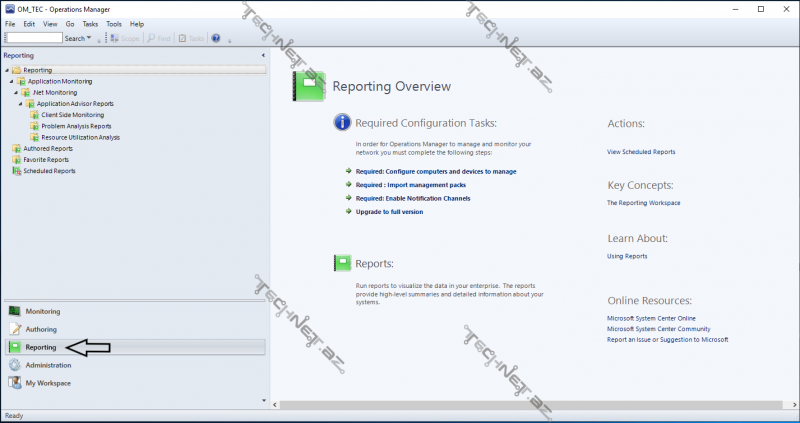Viewport: 800px width, 423px height.
Task: Open the Tasks menu
Action: coord(90,23)
